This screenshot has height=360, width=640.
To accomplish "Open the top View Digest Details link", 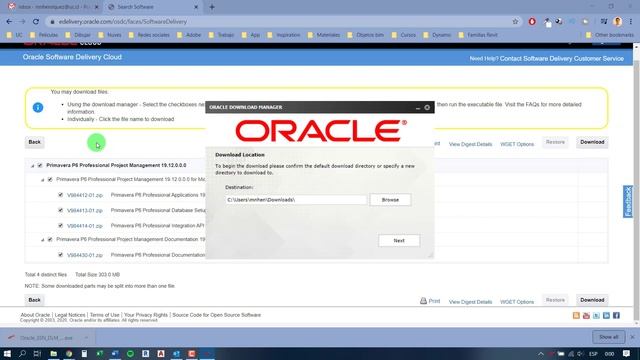I will (470, 144).
